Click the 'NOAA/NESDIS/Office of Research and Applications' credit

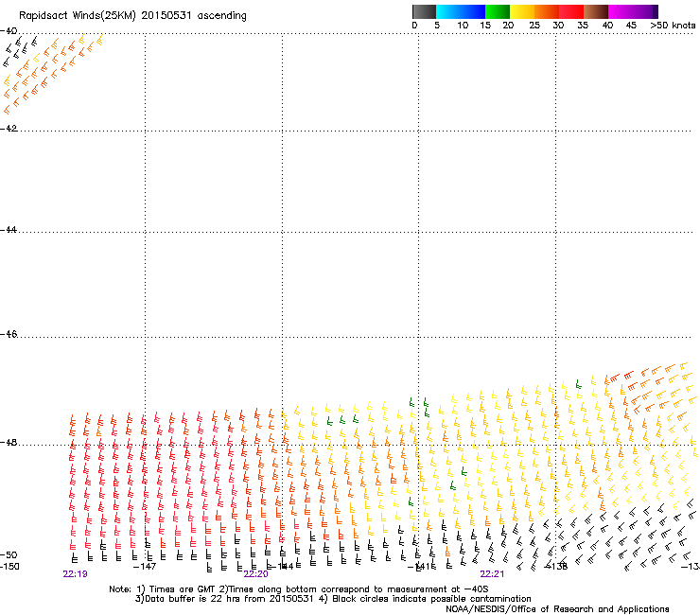coord(557,609)
